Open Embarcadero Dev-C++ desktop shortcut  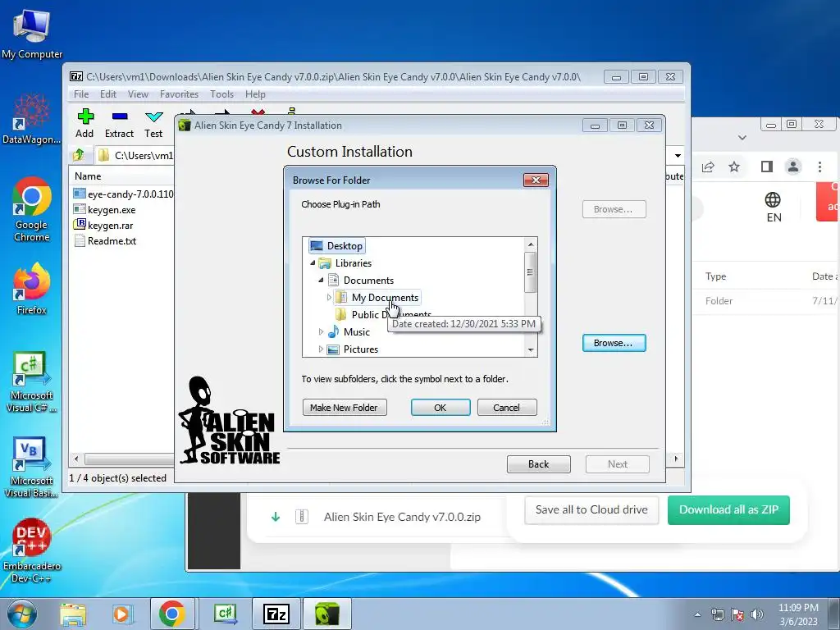32,550
